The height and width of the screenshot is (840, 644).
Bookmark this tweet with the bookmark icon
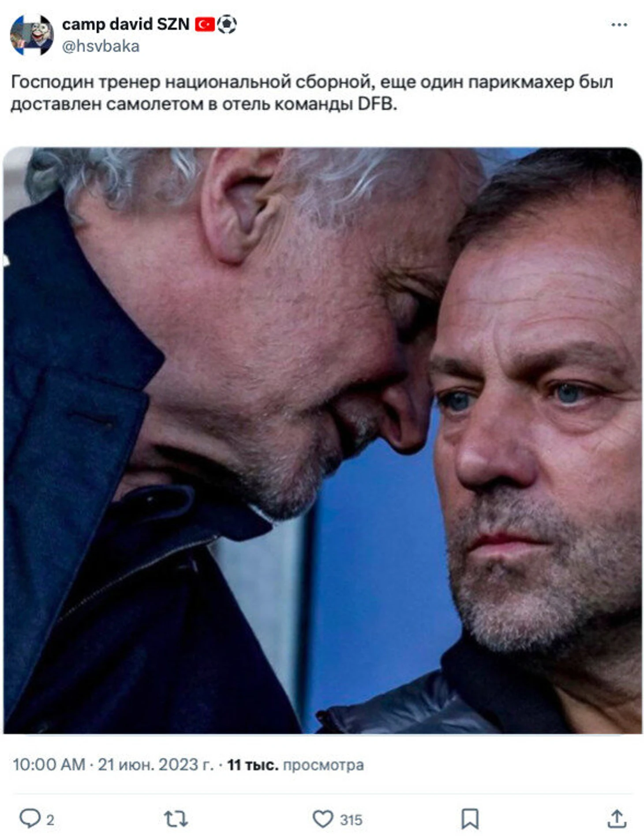point(470,819)
